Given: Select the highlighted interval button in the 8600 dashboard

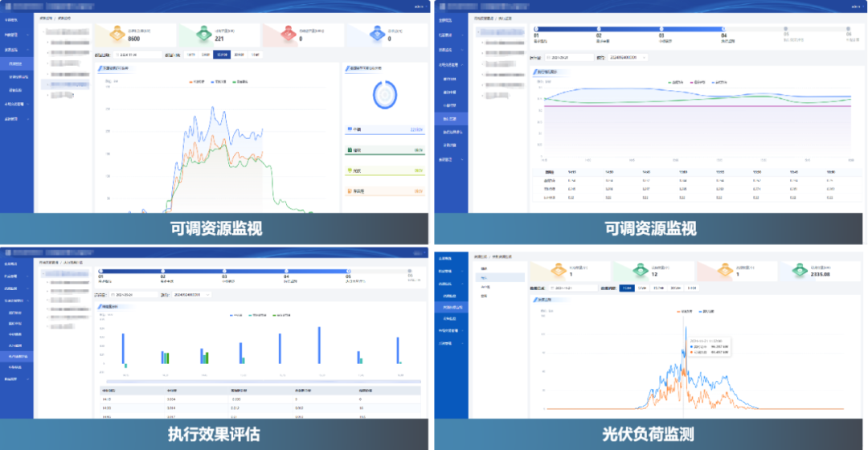Looking at the screenshot, I should pos(222,55).
